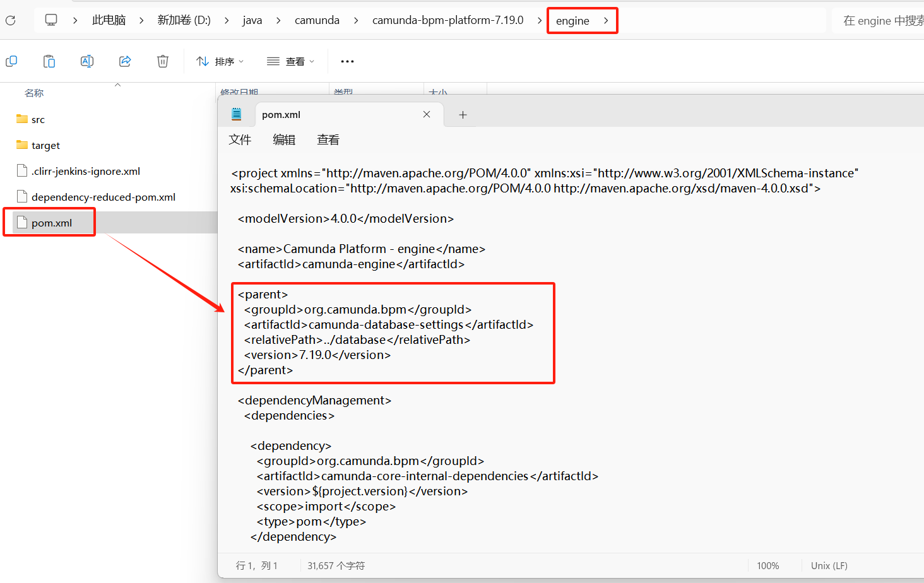Click the 行 1, 列 1 status bar entry
This screenshot has height=583, width=924.
[256, 566]
